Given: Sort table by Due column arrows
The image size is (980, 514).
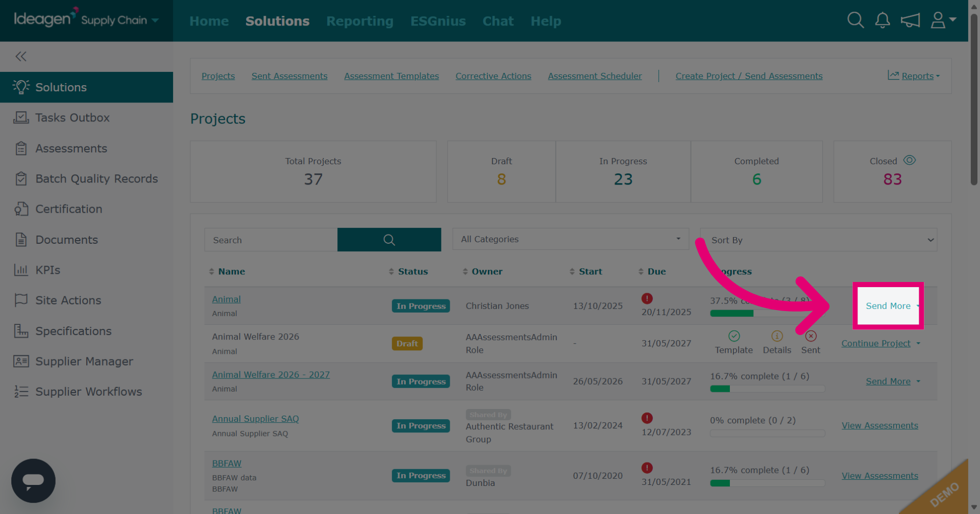Looking at the screenshot, I should pyautogui.click(x=641, y=271).
